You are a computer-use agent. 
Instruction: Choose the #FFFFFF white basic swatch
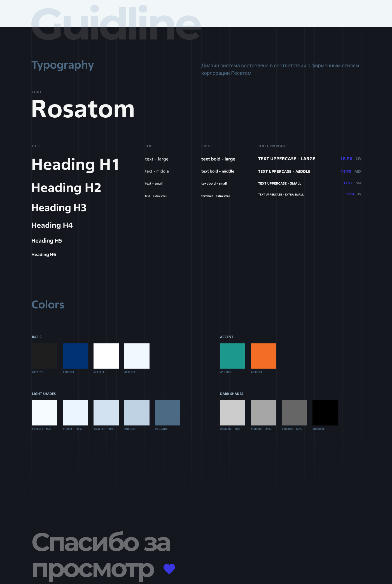106,356
